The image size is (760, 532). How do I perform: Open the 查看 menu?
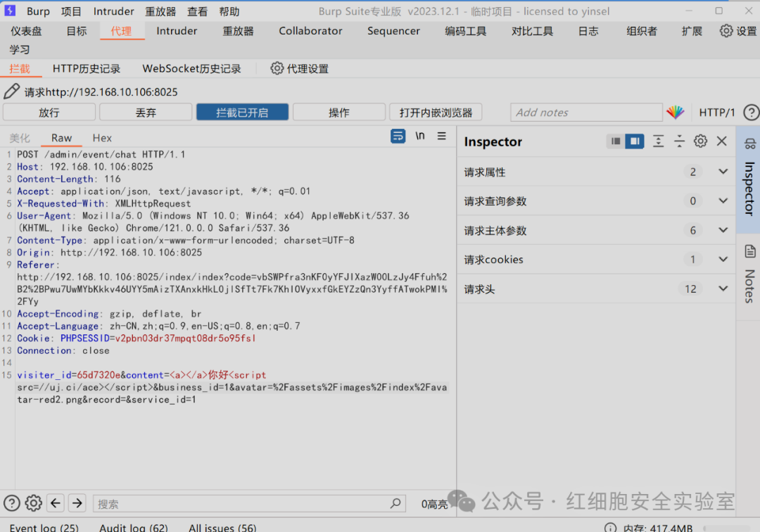[197, 11]
